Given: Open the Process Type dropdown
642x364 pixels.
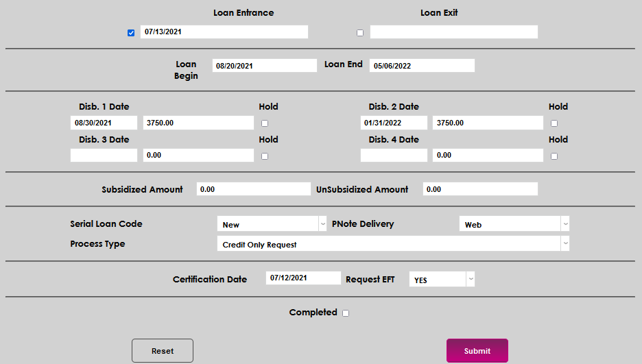Looking at the screenshot, I should [393, 244].
